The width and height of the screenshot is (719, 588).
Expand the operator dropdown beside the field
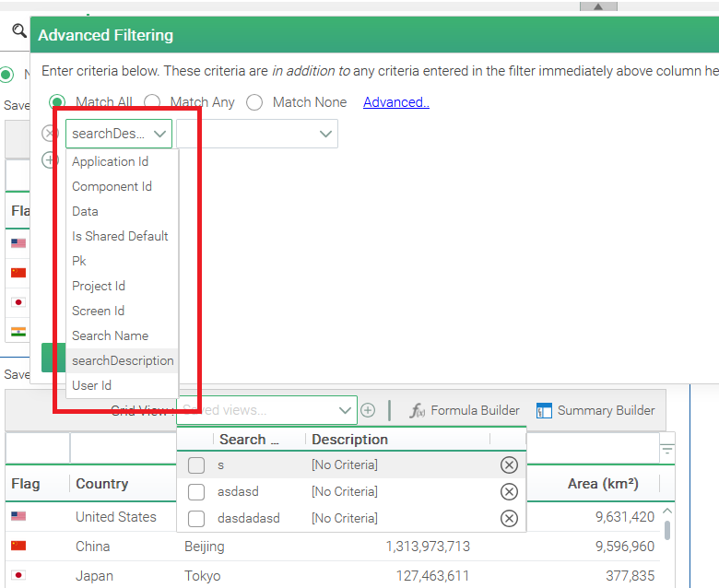[325, 134]
